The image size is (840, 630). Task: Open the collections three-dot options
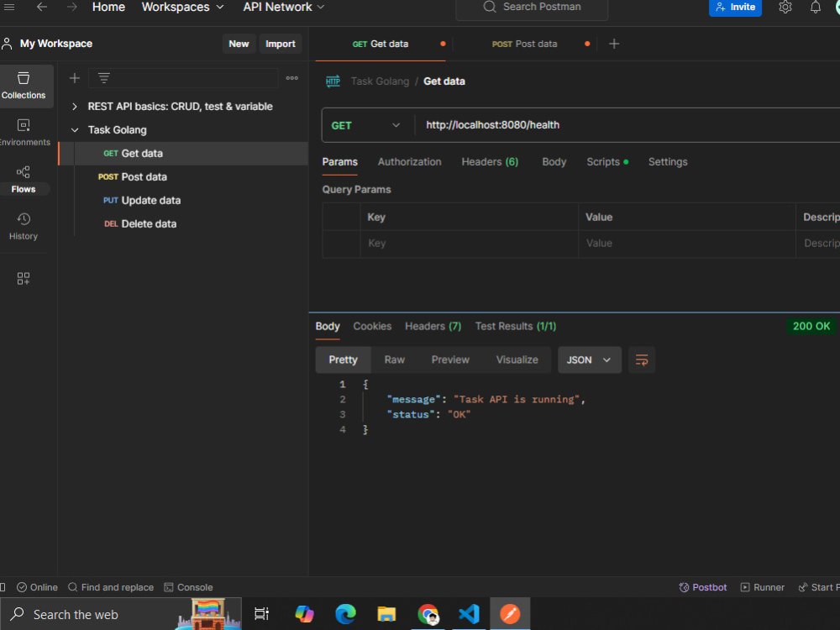pos(292,78)
